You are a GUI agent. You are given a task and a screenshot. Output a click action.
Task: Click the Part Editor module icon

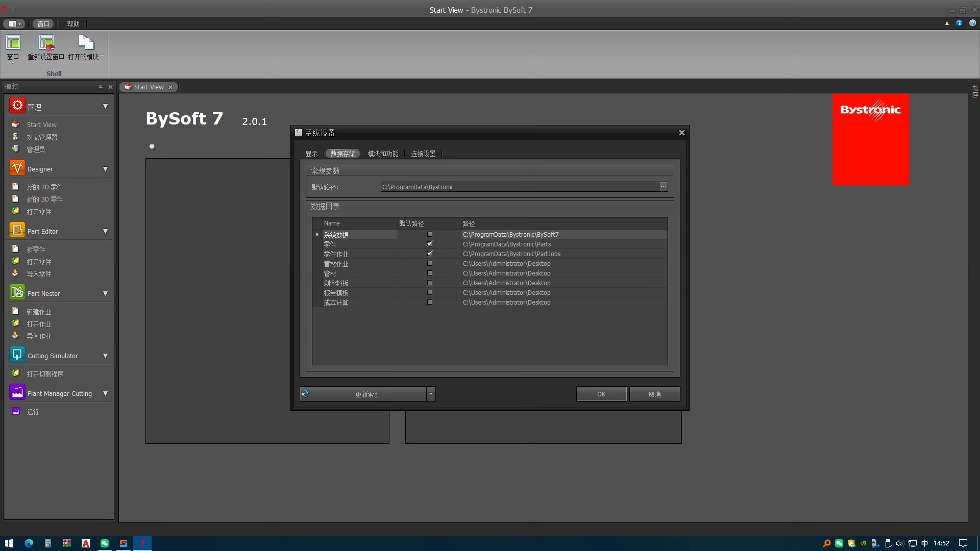(x=17, y=230)
